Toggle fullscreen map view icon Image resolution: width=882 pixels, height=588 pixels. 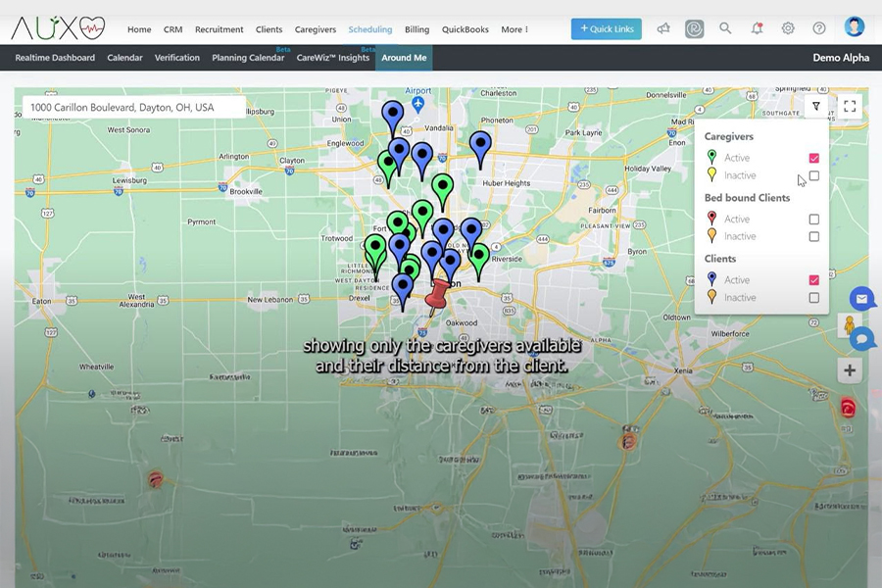click(x=850, y=107)
